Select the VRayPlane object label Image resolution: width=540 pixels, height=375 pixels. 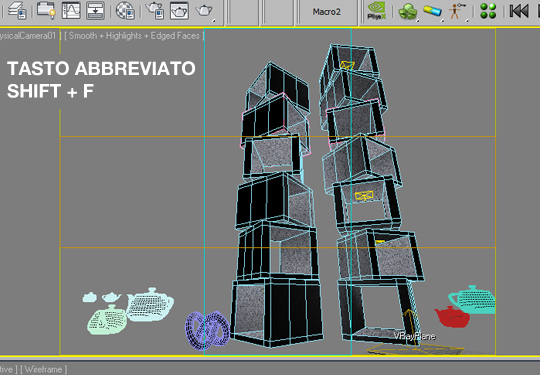coord(415,336)
